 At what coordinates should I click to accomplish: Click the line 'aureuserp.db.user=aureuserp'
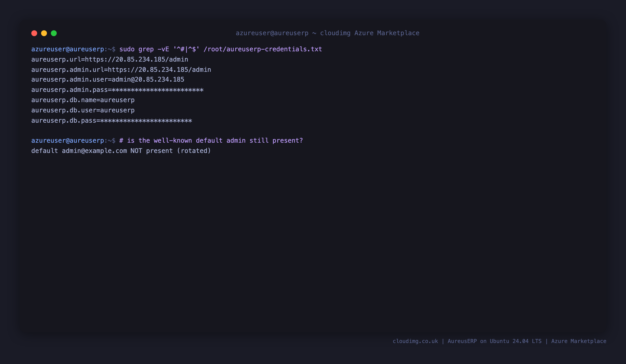point(83,110)
